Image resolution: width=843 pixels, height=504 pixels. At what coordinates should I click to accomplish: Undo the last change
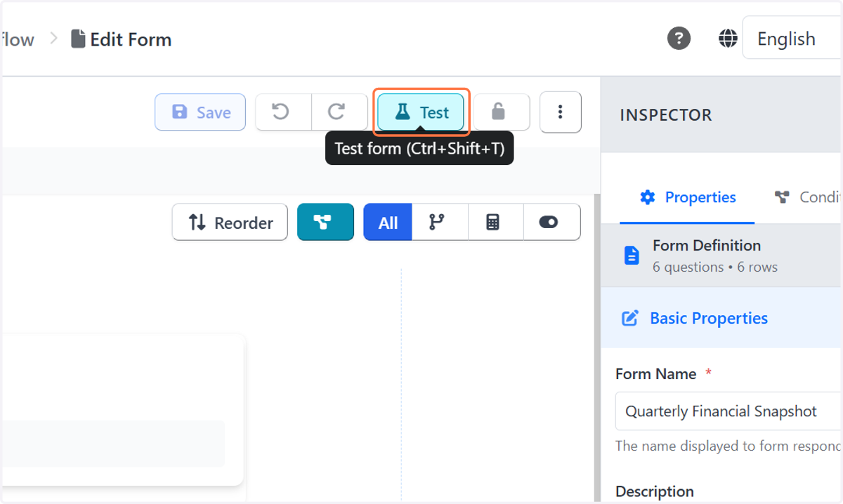[x=283, y=112]
